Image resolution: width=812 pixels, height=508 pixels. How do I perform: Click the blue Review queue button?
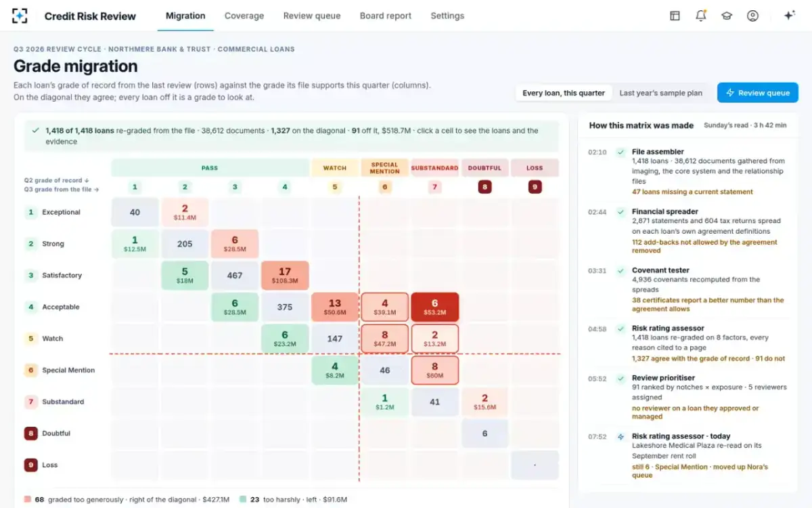[x=758, y=93]
